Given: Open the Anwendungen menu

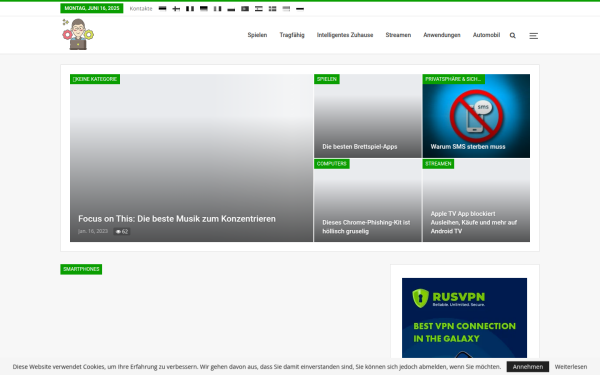Looking at the screenshot, I should coord(442,35).
